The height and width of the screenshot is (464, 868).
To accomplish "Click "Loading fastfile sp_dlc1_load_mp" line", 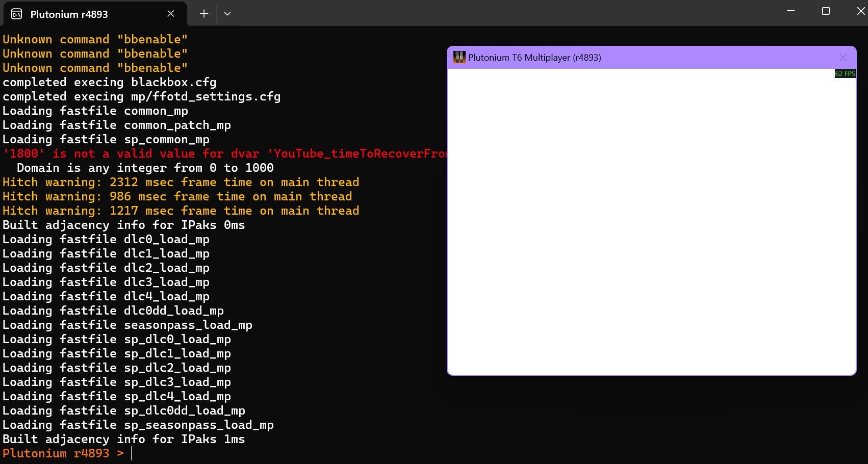I will 116,353.
